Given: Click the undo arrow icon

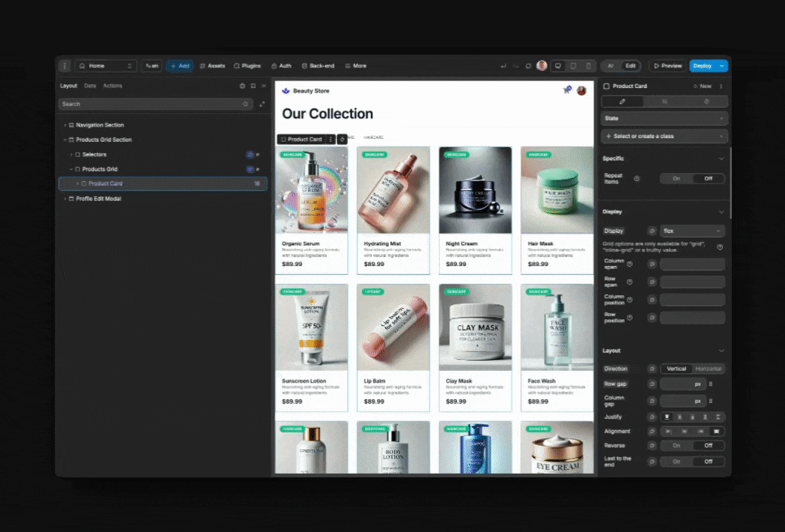Looking at the screenshot, I should click(x=504, y=66).
